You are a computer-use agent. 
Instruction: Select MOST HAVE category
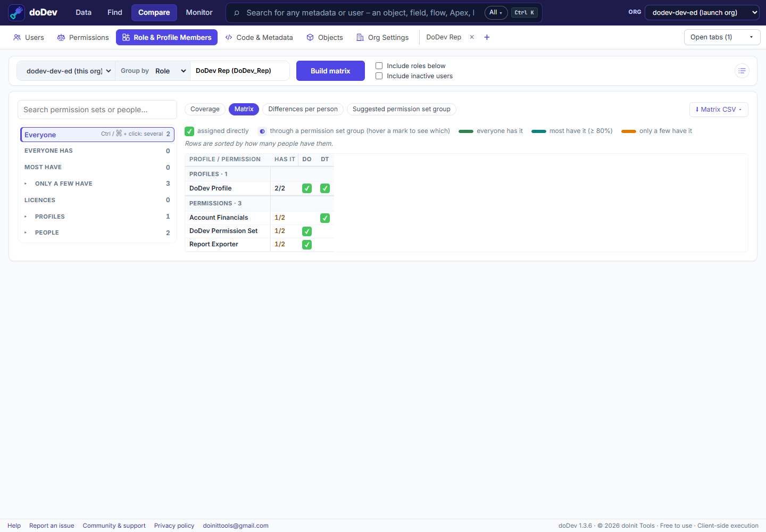pos(97,168)
